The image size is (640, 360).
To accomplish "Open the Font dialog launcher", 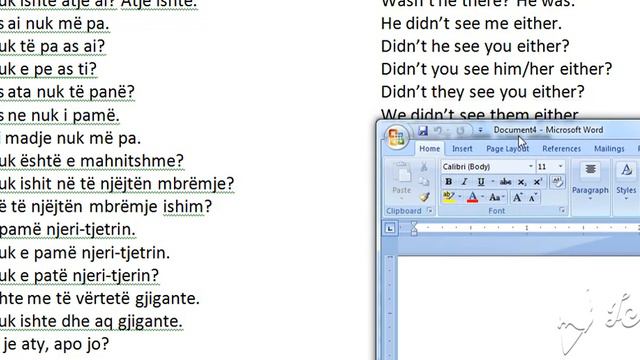I will 562,211.
